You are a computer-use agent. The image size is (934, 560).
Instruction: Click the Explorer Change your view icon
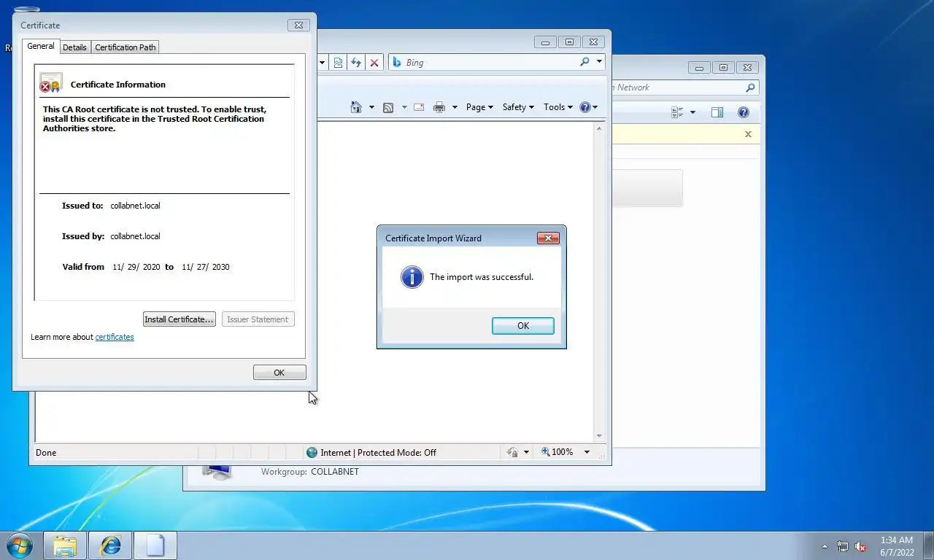pyautogui.click(x=677, y=112)
